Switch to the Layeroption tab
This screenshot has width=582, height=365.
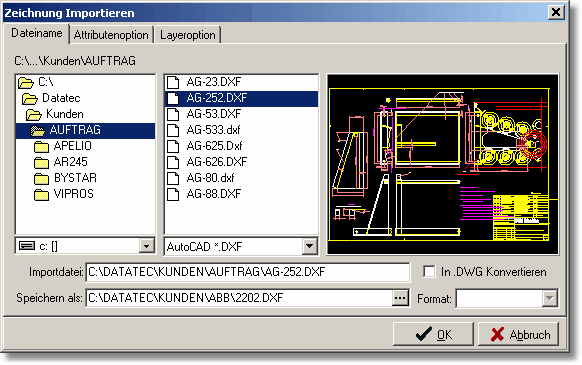(x=188, y=35)
